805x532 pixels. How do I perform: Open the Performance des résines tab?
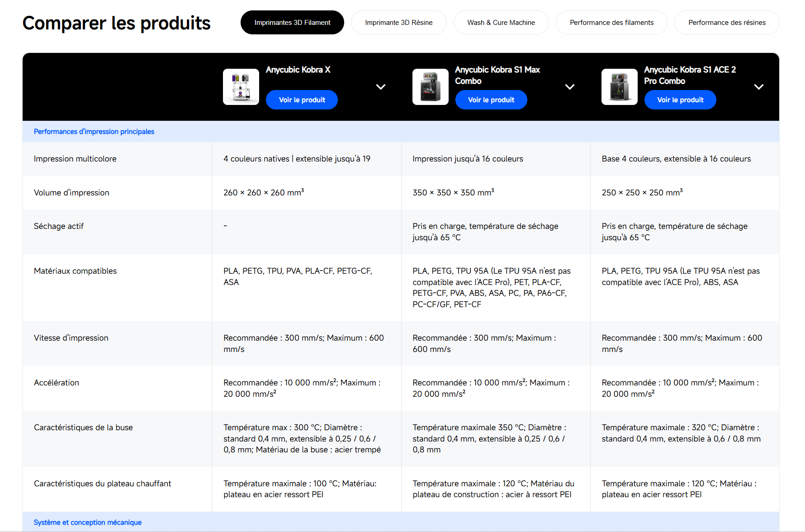pos(727,23)
